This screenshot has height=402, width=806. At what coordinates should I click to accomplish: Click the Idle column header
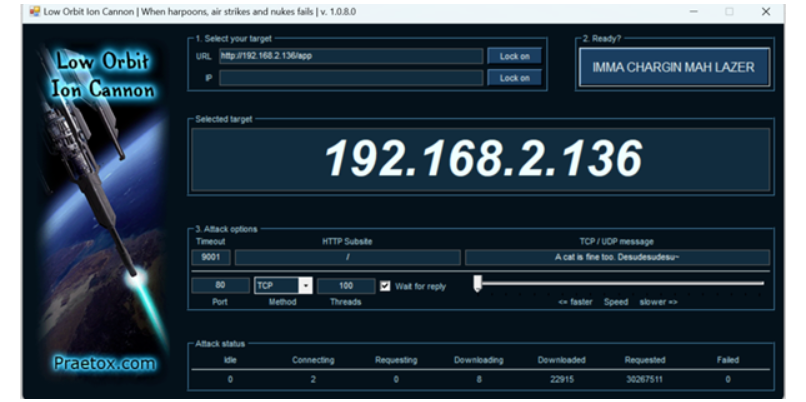[x=230, y=360]
